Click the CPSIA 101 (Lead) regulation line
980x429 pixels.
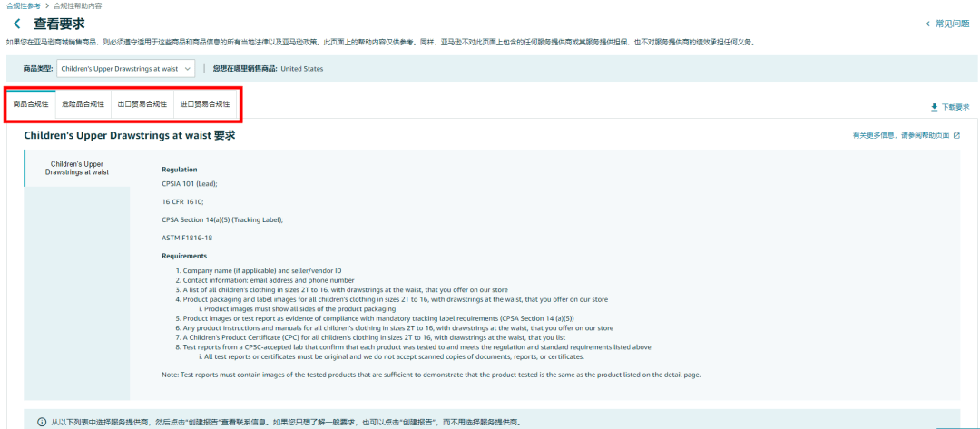point(189,183)
